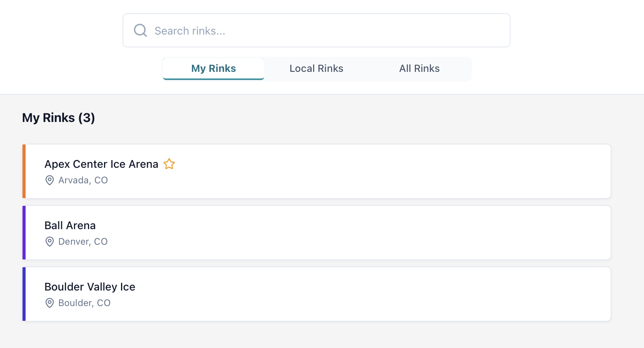The height and width of the screenshot is (348, 644).
Task: Click the magnifying glass search icon
Action: pyautogui.click(x=140, y=30)
